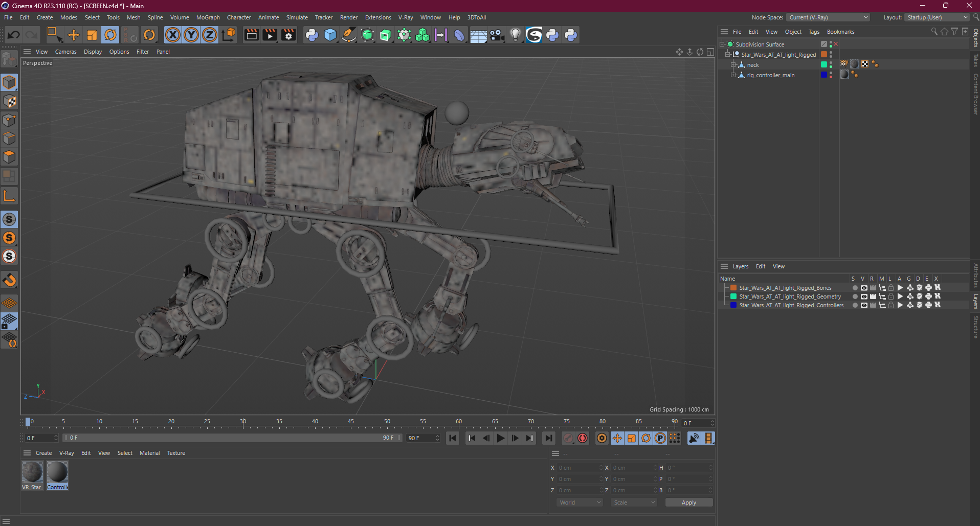Click Rigged_Geometry layer green color swatch

coord(733,296)
